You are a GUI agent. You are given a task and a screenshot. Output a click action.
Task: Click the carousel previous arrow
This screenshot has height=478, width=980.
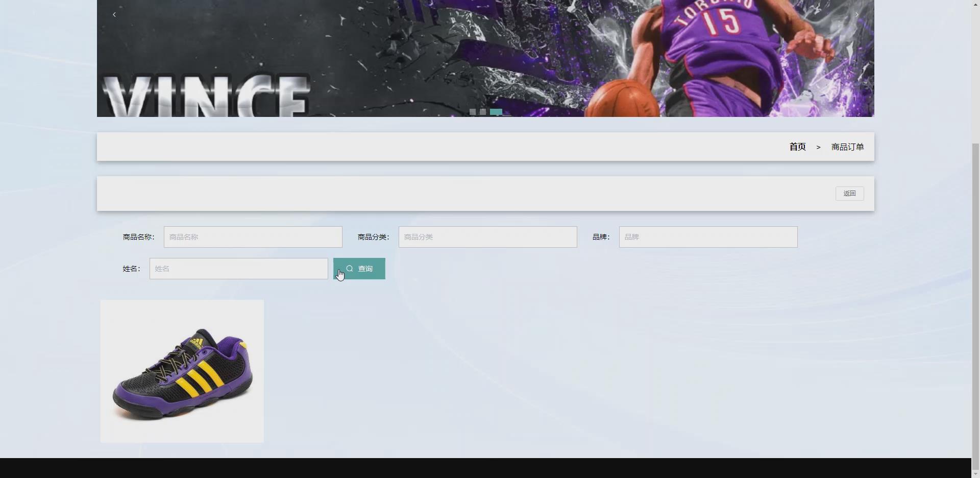coord(113,14)
